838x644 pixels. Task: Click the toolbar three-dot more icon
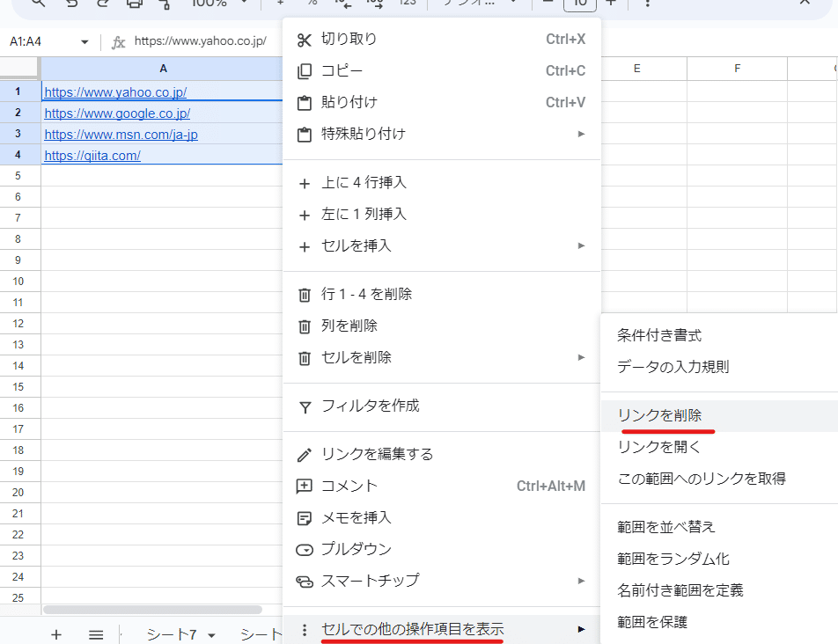[647, 4]
